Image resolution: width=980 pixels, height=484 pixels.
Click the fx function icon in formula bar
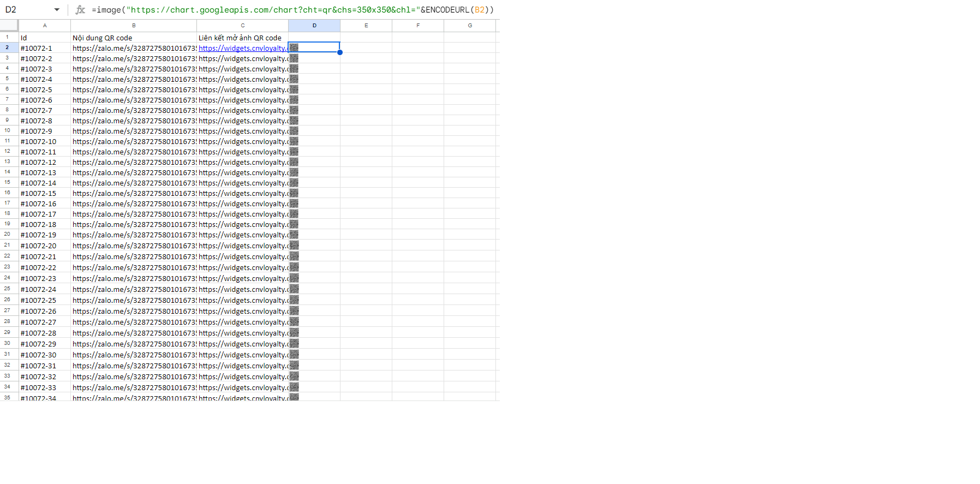pos(80,10)
